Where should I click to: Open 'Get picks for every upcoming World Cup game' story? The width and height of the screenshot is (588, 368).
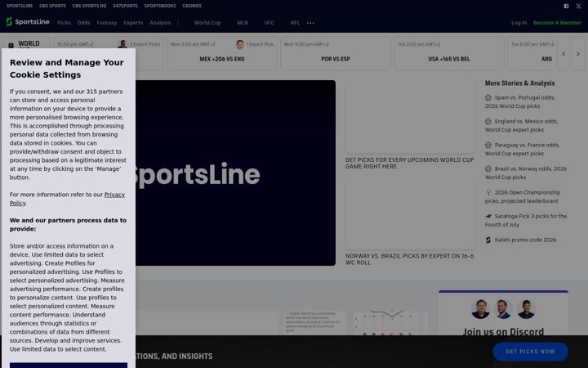pos(409,163)
